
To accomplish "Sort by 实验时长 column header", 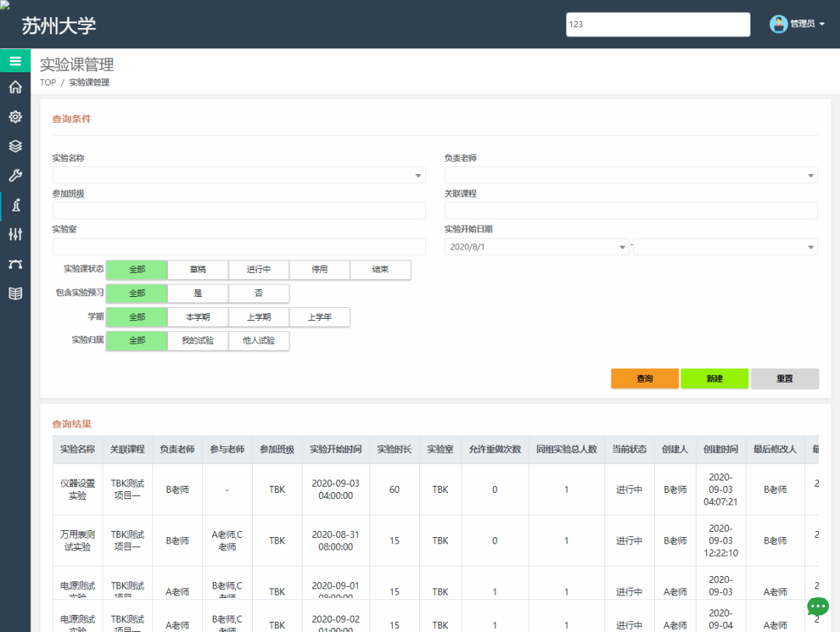I will point(394,449).
